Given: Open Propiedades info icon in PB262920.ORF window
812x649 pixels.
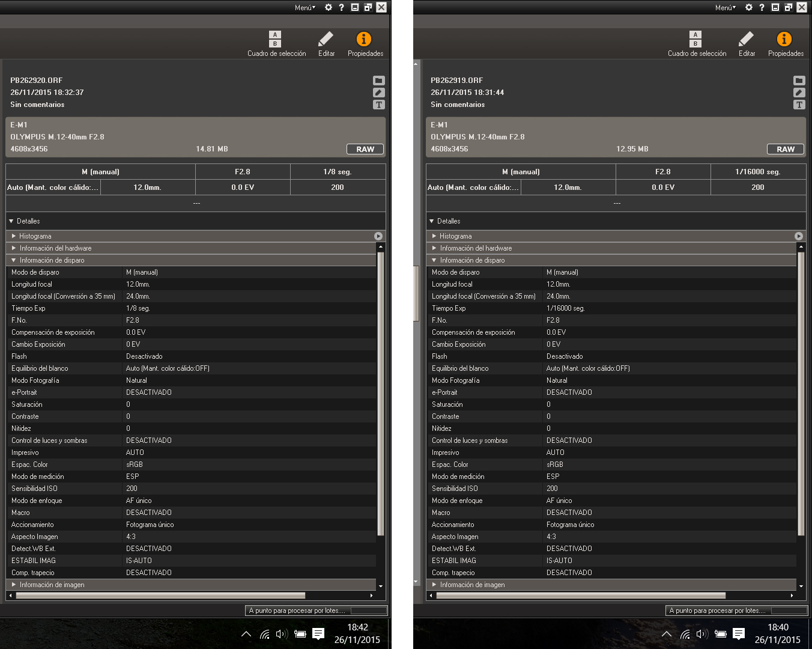Looking at the screenshot, I should (x=365, y=44).
